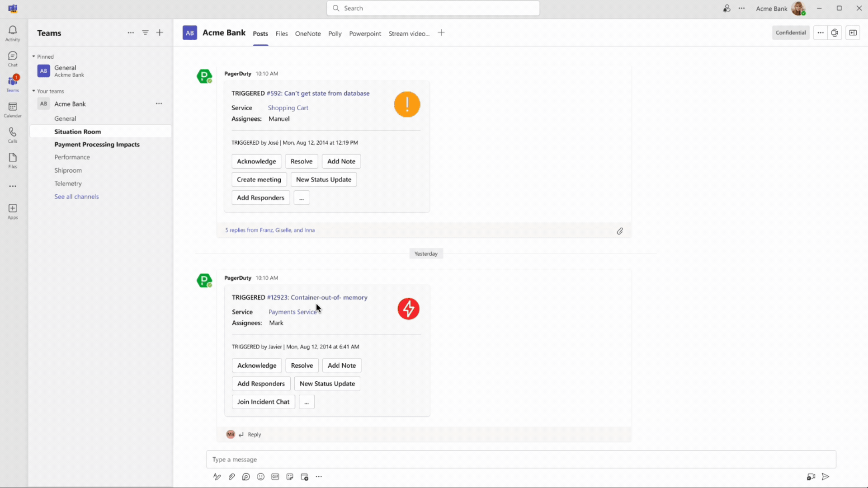868x488 pixels.
Task: Open the GIF picker
Action: (x=275, y=477)
